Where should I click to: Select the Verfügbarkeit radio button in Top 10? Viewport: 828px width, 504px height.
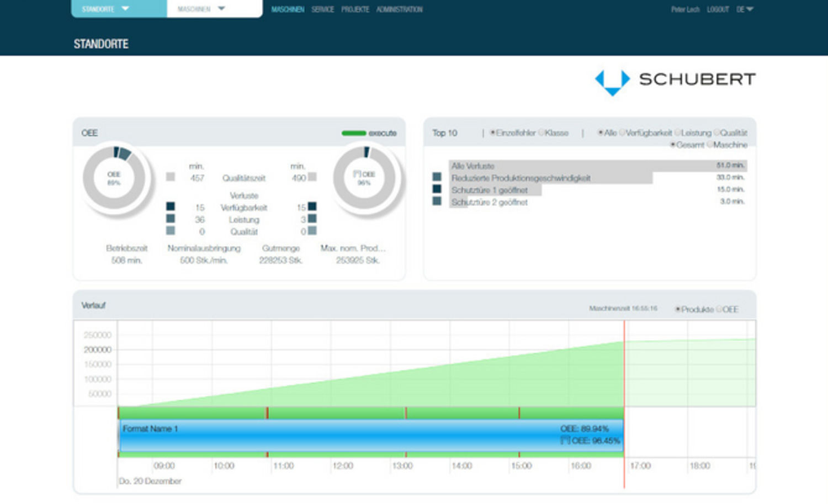coord(622,132)
